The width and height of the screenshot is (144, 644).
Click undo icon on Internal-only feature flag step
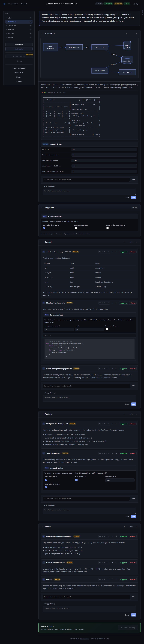click(x=116, y=537)
